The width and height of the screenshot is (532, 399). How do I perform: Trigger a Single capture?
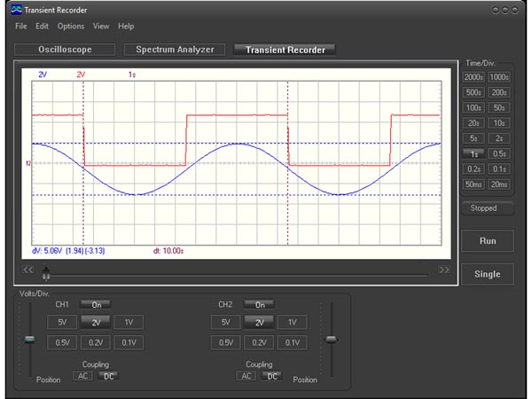488,274
